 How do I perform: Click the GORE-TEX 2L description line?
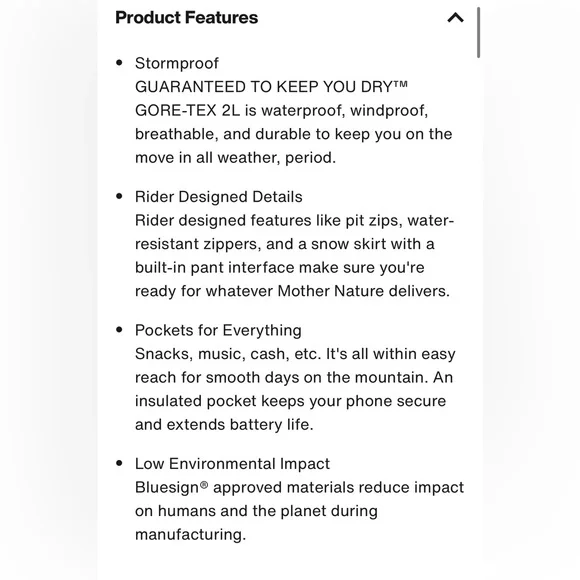(281, 111)
